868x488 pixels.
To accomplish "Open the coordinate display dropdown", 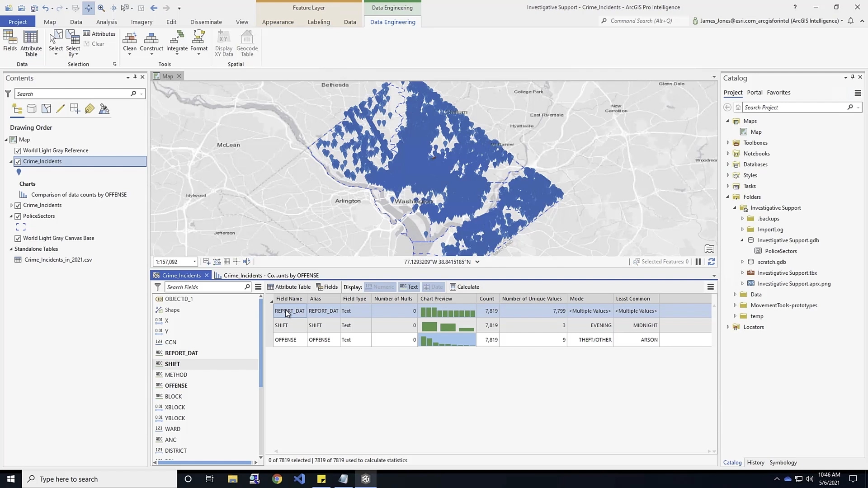I will (x=477, y=262).
